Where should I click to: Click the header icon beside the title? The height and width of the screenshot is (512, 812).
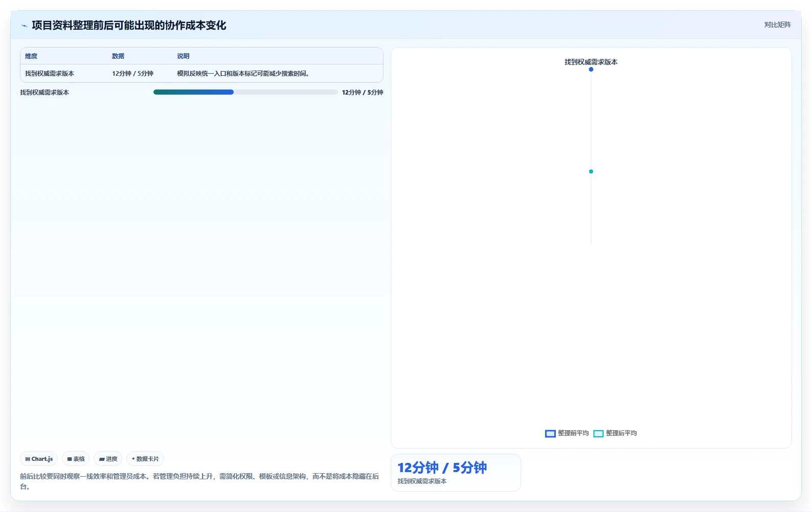pyautogui.click(x=24, y=26)
